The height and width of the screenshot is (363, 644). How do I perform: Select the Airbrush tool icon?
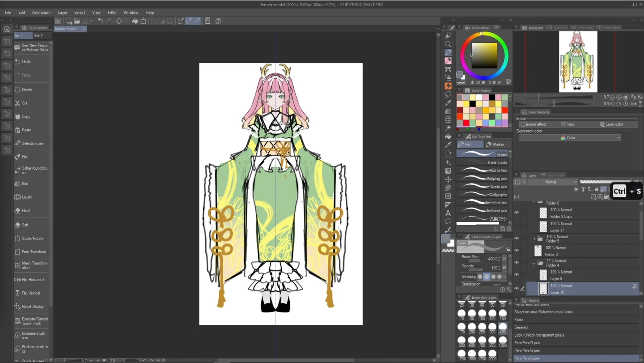(x=448, y=77)
